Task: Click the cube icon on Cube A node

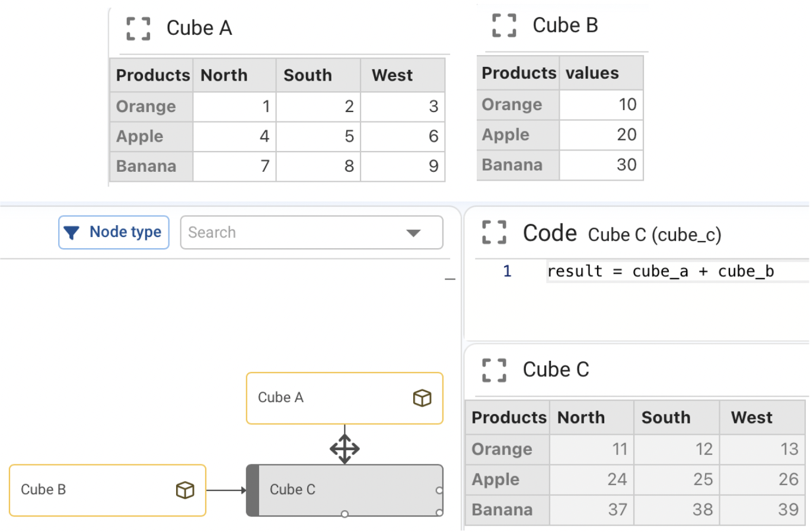Action: click(x=422, y=398)
